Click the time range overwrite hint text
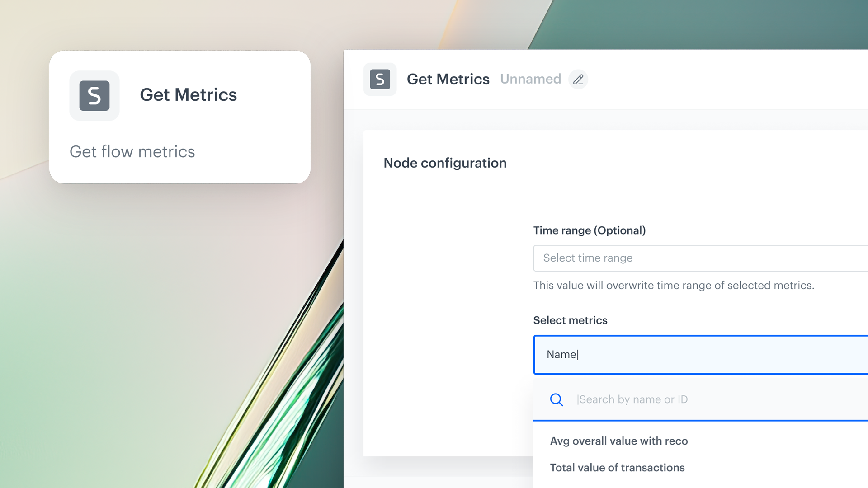 coord(674,285)
